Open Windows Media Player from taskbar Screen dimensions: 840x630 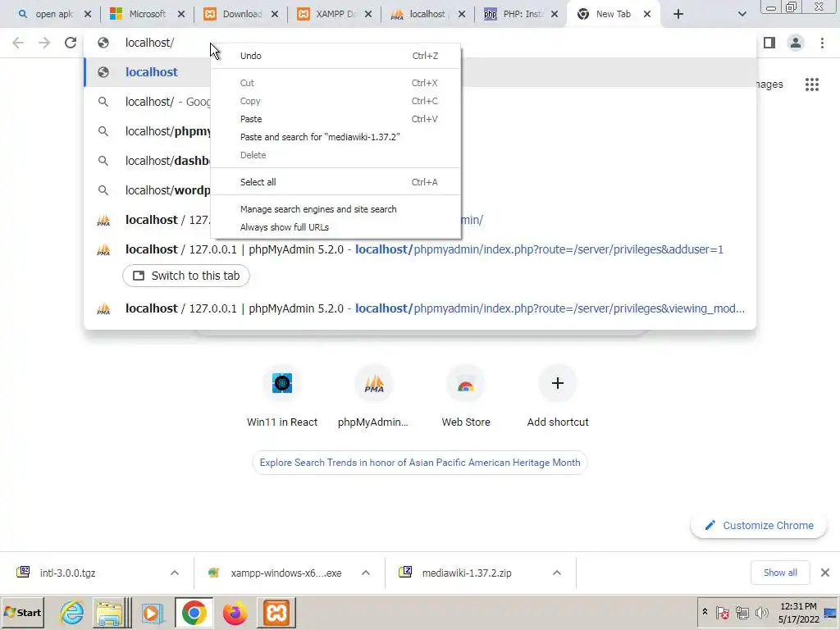[152, 613]
